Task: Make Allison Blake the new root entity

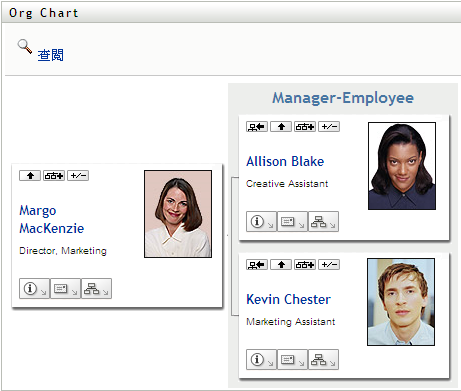Action: (257, 127)
